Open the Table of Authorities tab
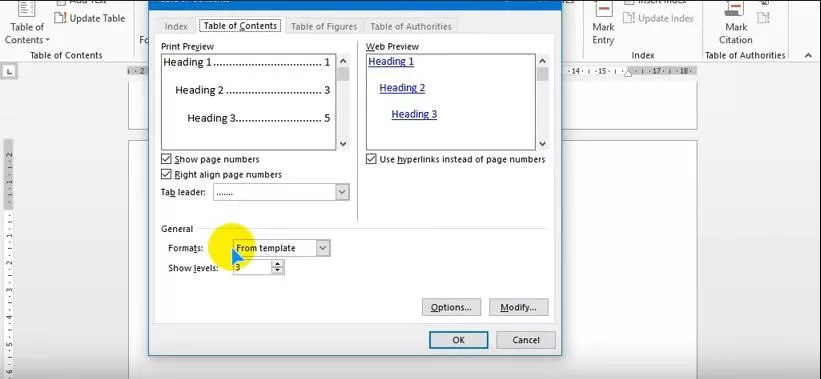The height and width of the screenshot is (379, 821). tap(410, 26)
